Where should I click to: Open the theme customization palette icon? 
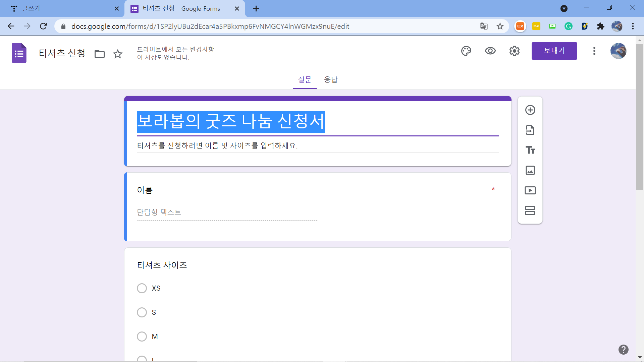pyautogui.click(x=466, y=51)
